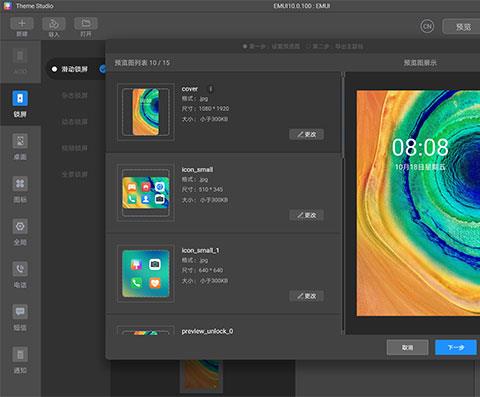Click the gray 取消 cancel button
This screenshot has width=480, height=397.
(407, 348)
